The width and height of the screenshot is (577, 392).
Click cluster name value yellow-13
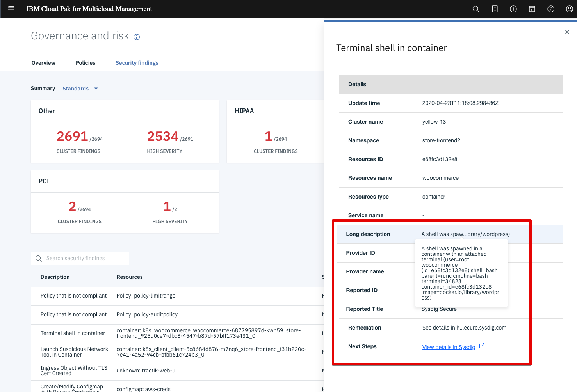pyautogui.click(x=434, y=122)
